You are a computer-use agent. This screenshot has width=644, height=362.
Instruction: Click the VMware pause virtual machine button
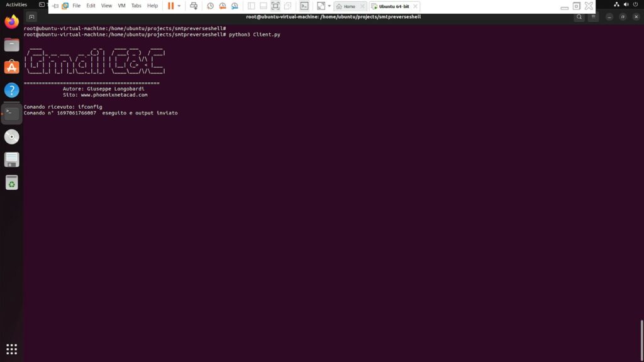(x=171, y=6)
